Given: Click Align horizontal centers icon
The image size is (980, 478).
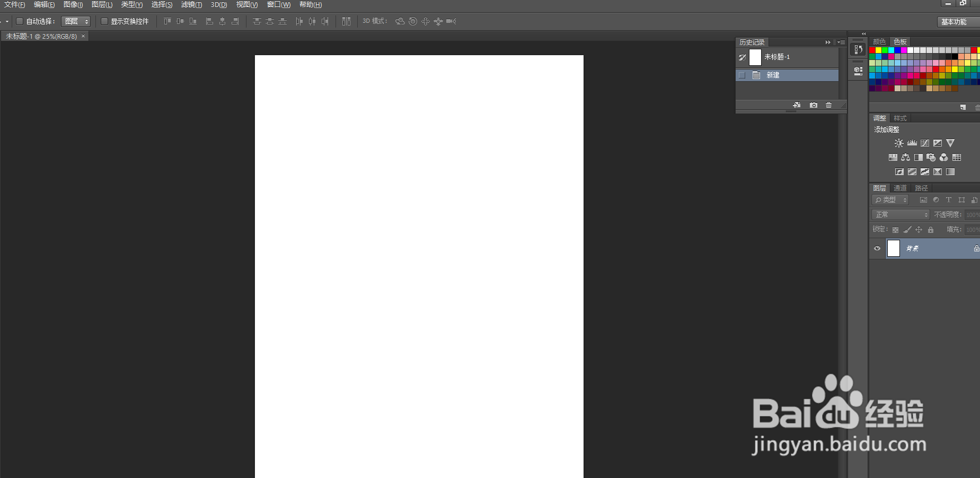Looking at the screenshot, I should coord(222,21).
